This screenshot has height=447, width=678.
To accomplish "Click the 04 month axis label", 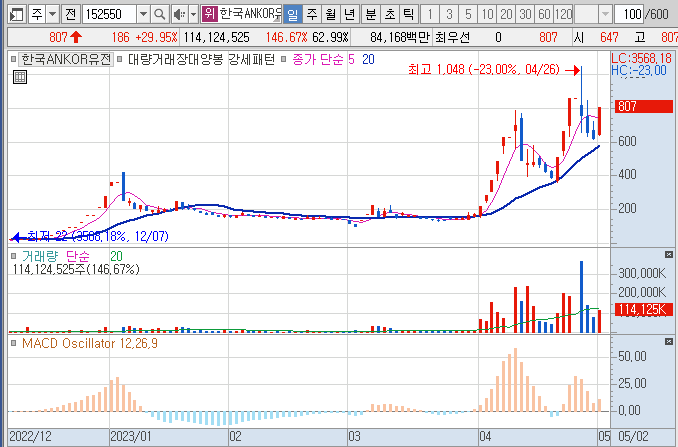I will (x=485, y=436).
